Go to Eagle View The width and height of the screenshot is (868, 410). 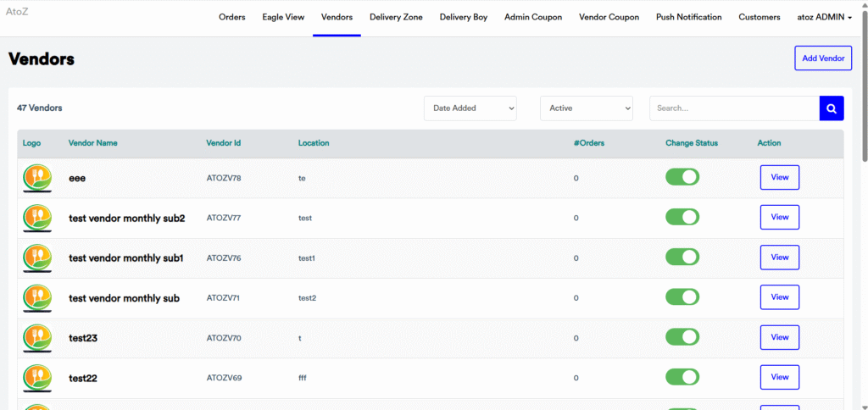[283, 17]
